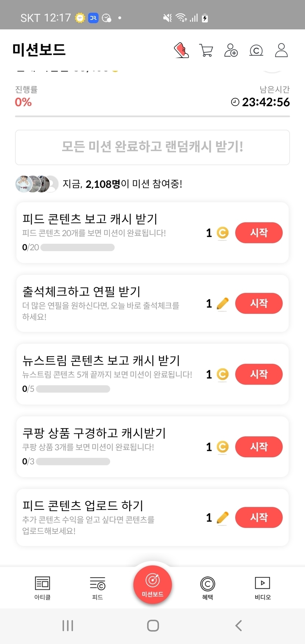Viewport: 305px width, 644px height.
Task: Open the 혜택 benefits tab
Action: [x=208, y=587]
